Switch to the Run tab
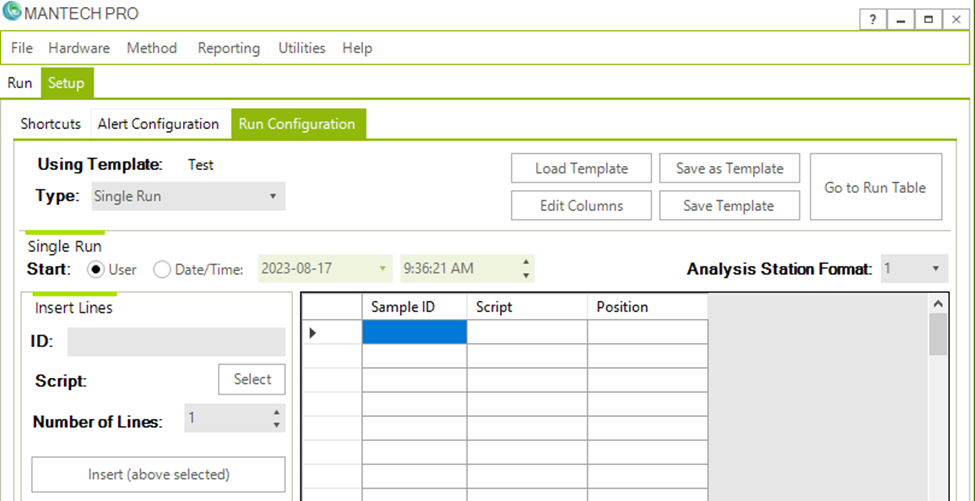 pos(20,83)
